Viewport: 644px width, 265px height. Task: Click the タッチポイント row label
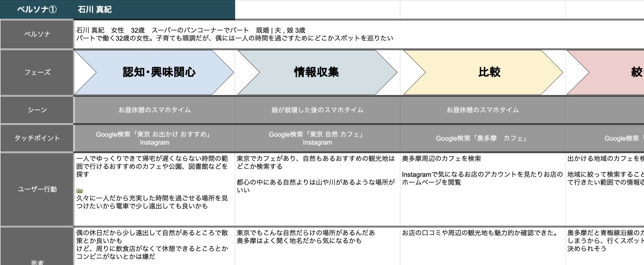pyautogui.click(x=37, y=138)
